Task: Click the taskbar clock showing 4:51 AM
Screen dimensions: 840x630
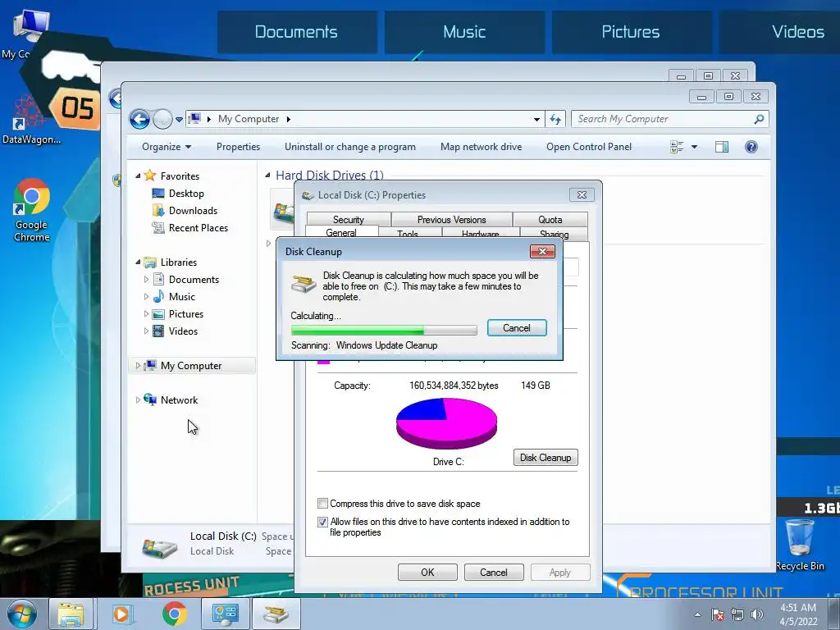Action: [x=798, y=614]
